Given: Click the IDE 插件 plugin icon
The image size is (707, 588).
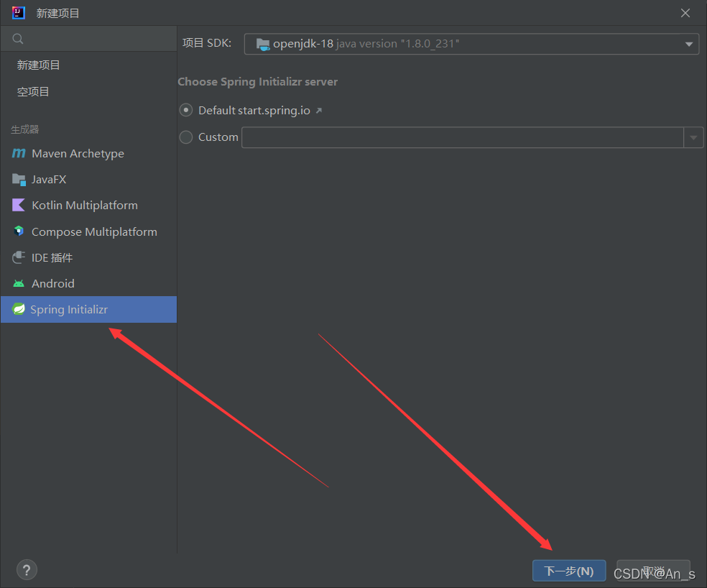Looking at the screenshot, I should pyautogui.click(x=19, y=257).
